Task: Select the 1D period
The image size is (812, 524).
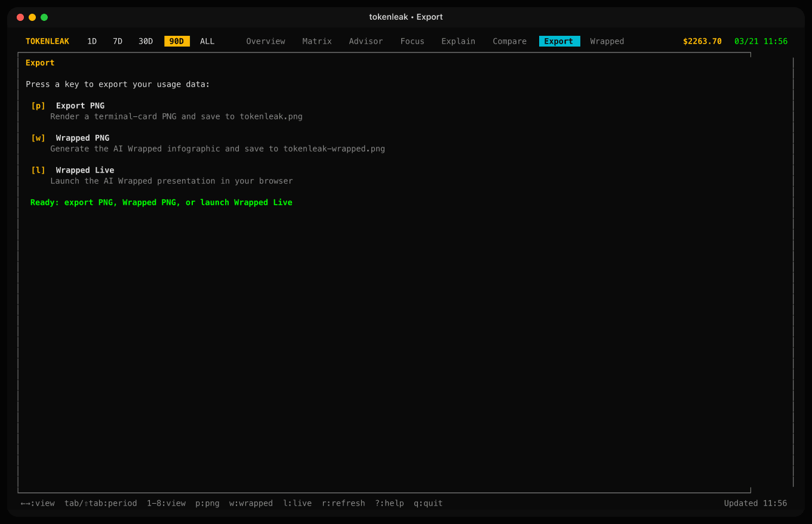Action: tap(92, 41)
